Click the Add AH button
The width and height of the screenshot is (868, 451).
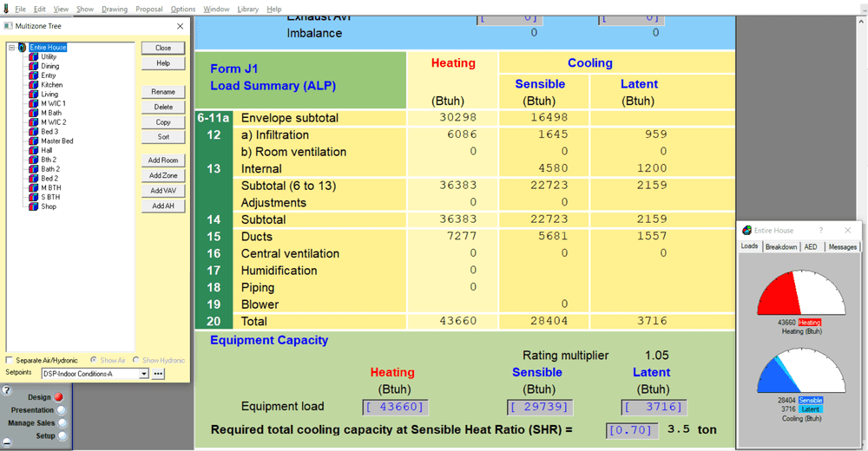(x=163, y=206)
